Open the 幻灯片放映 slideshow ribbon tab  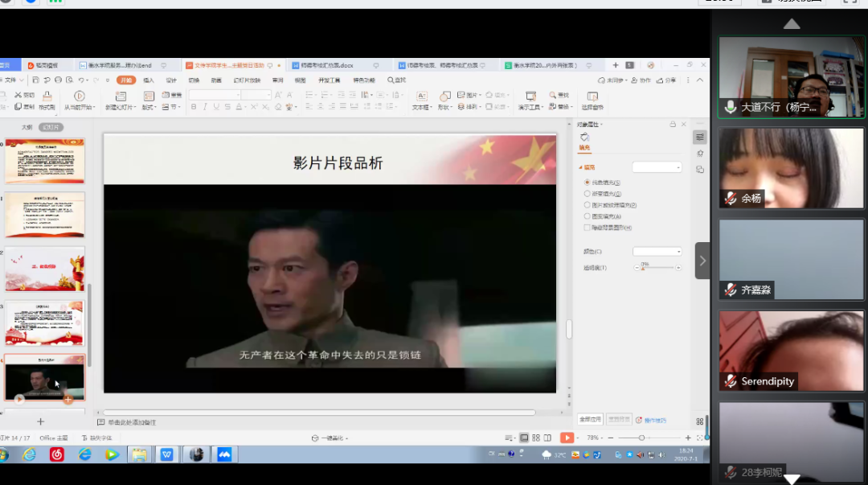tap(247, 80)
